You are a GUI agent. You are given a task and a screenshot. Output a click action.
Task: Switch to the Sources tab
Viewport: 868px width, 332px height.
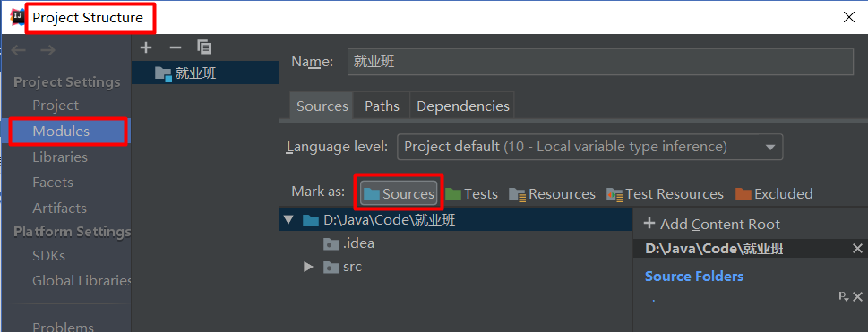(x=322, y=106)
